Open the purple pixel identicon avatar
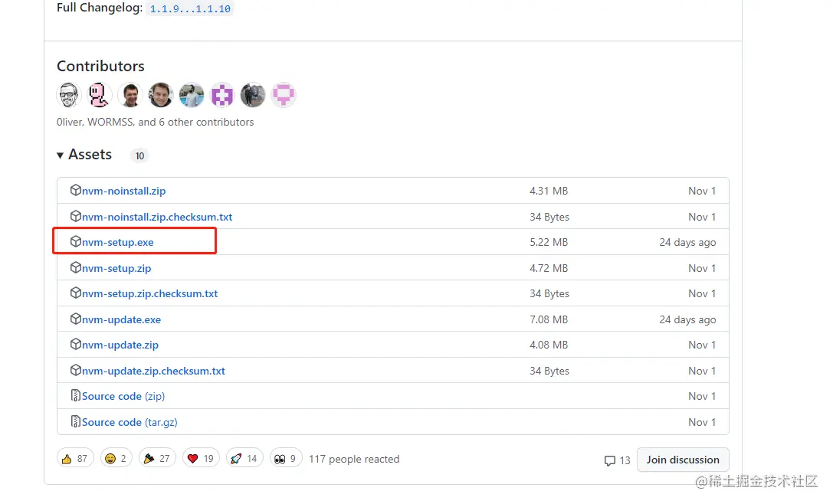Image resolution: width=833 pixels, height=504 pixels. [222, 95]
